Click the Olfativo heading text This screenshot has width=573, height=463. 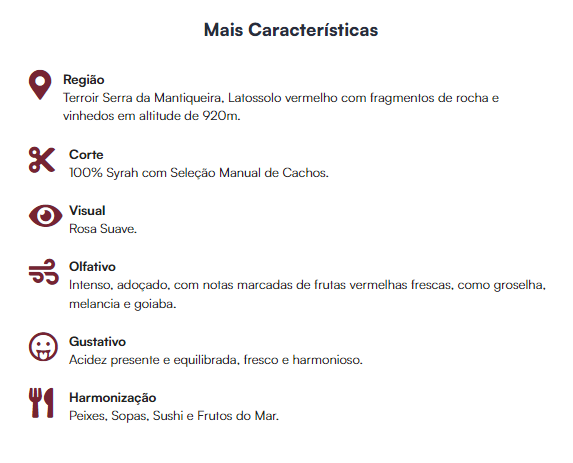(92, 266)
